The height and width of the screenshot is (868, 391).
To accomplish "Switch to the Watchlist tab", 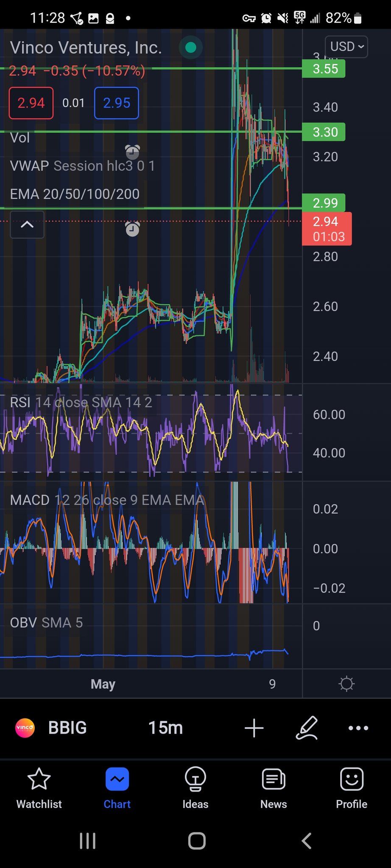I will [39, 788].
